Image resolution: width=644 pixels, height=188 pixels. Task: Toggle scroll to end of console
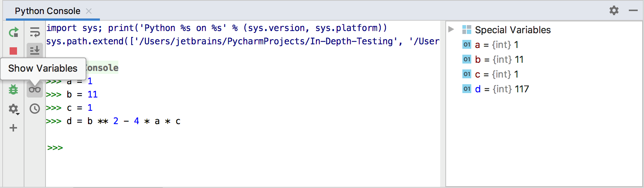(x=35, y=50)
